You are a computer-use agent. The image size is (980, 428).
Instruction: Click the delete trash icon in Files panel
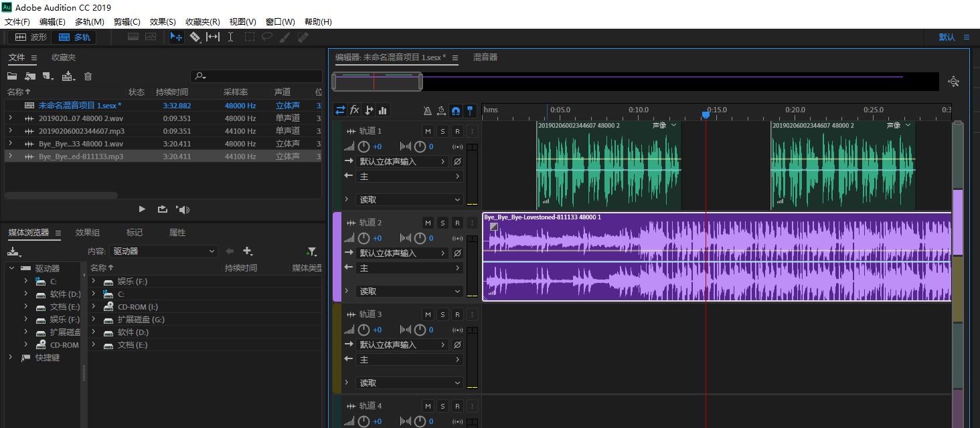pyautogui.click(x=88, y=77)
